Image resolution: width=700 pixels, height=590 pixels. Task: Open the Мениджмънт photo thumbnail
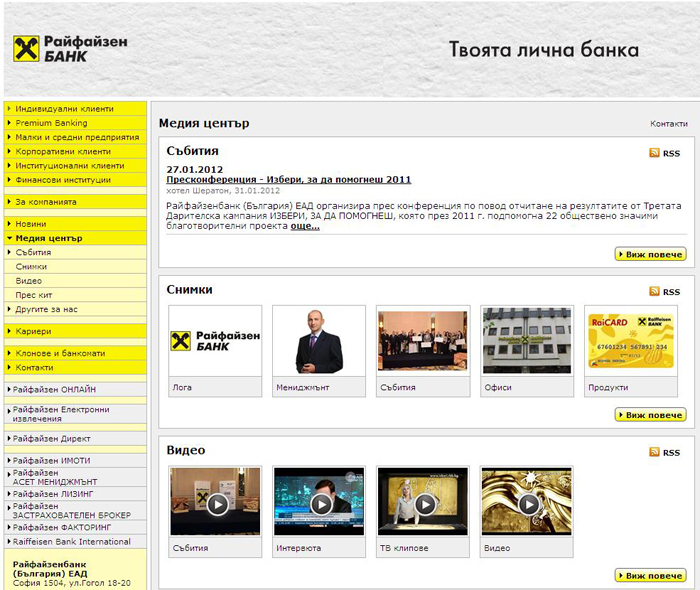pyautogui.click(x=319, y=341)
